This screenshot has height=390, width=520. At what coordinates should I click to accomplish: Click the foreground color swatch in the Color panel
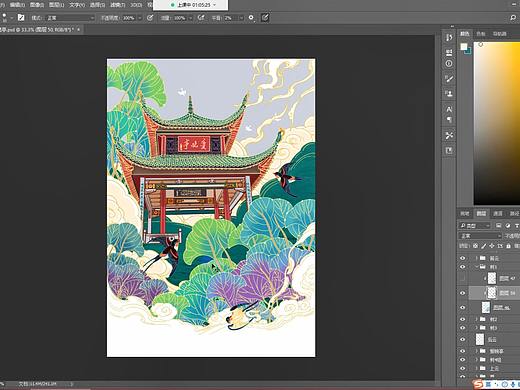tap(464, 47)
